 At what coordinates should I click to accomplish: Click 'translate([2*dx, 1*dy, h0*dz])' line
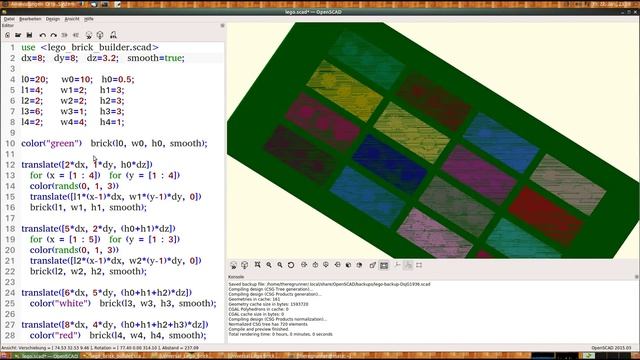87,165
